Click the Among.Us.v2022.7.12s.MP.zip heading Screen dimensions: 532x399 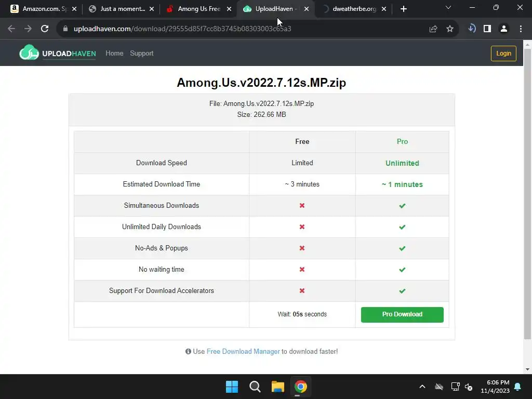pos(261,83)
